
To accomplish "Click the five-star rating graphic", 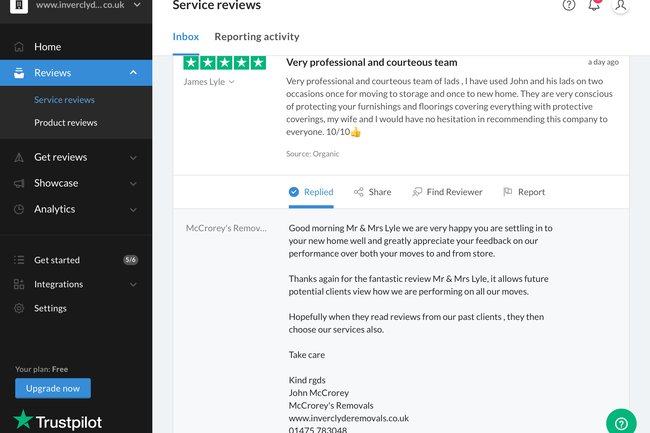I will click(x=224, y=63).
